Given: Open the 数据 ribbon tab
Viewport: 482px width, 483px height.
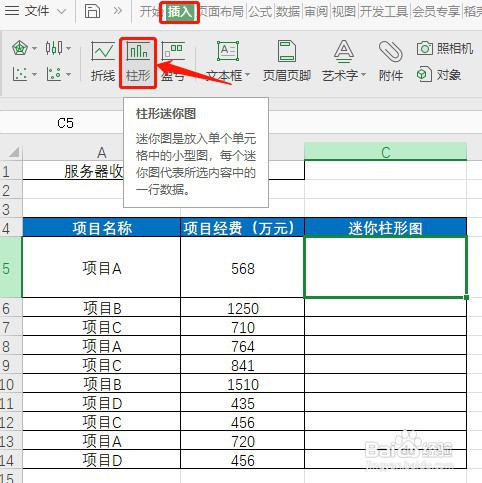Looking at the screenshot, I should tap(288, 12).
